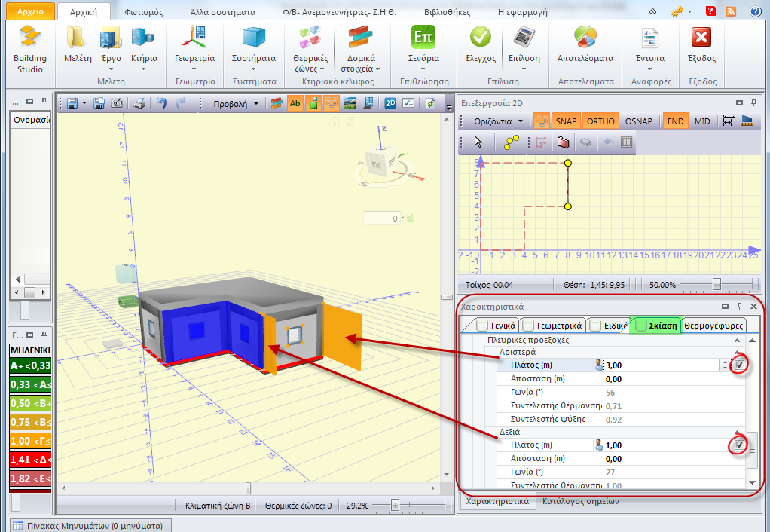Image resolution: width=770 pixels, height=532 pixels.
Task: Toggle SNAP mode
Action: point(566,121)
